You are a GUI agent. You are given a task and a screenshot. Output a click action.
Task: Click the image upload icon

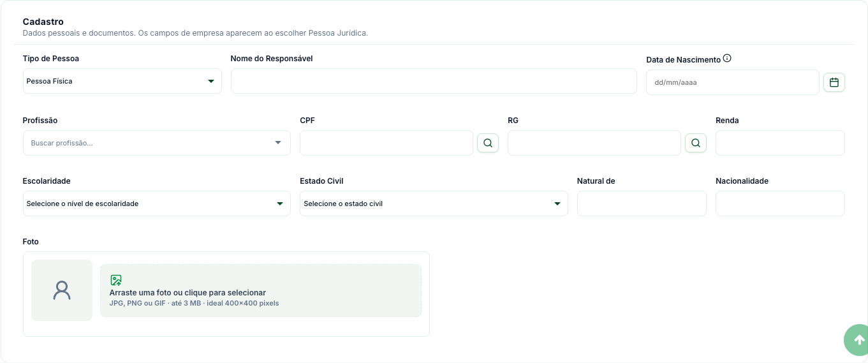[x=115, y=280]
